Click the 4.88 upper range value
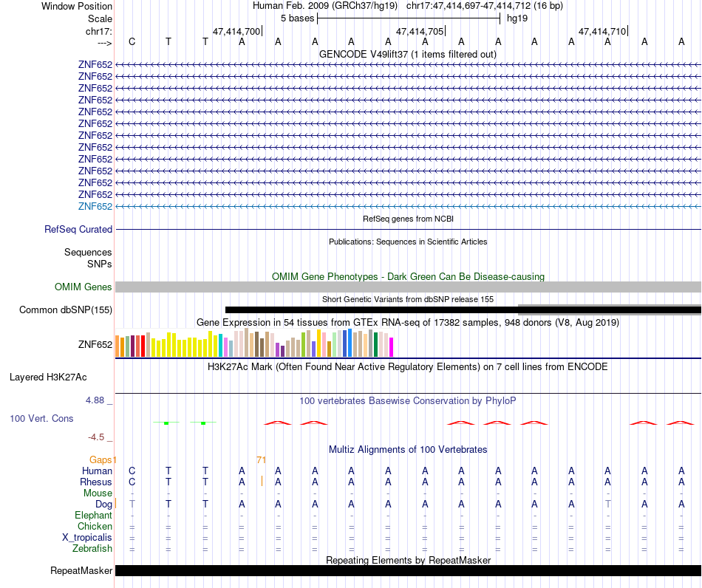 tap(95, 400)
